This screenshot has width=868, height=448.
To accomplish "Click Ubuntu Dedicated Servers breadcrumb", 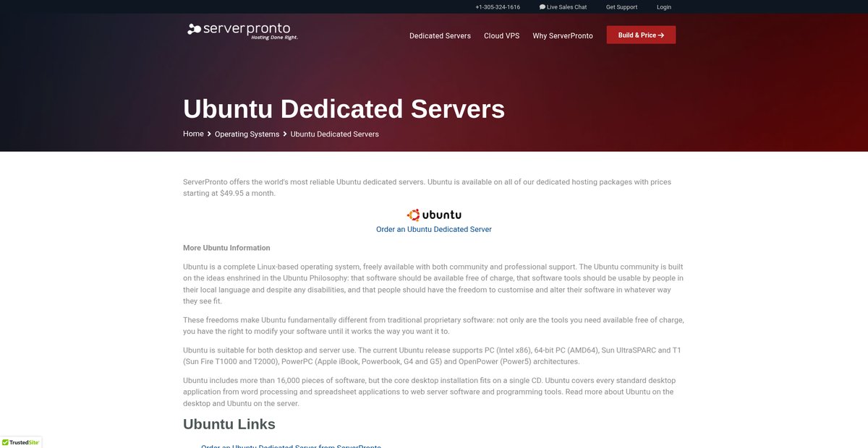I will [x=335, y=134].
